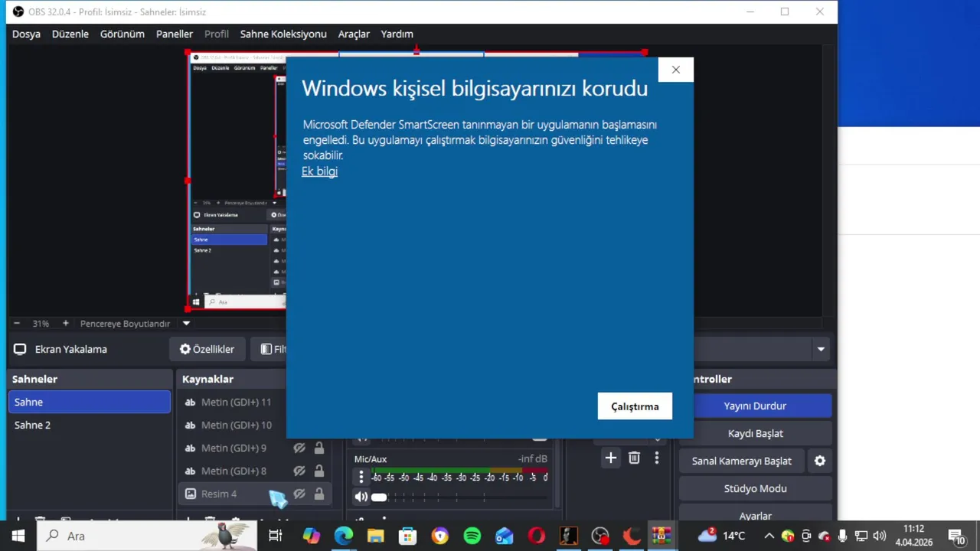Viewport: 980px width, 551px height.
Task: Click the taskbar search box 'Ara'
Action: tap(147, 536)
